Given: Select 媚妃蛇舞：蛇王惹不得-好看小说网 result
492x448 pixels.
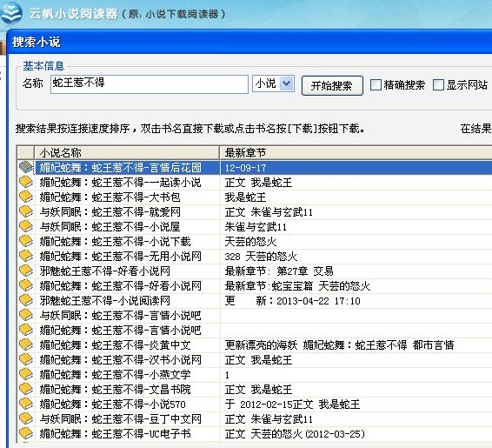Looking at the screenshot, I should 121,285.
